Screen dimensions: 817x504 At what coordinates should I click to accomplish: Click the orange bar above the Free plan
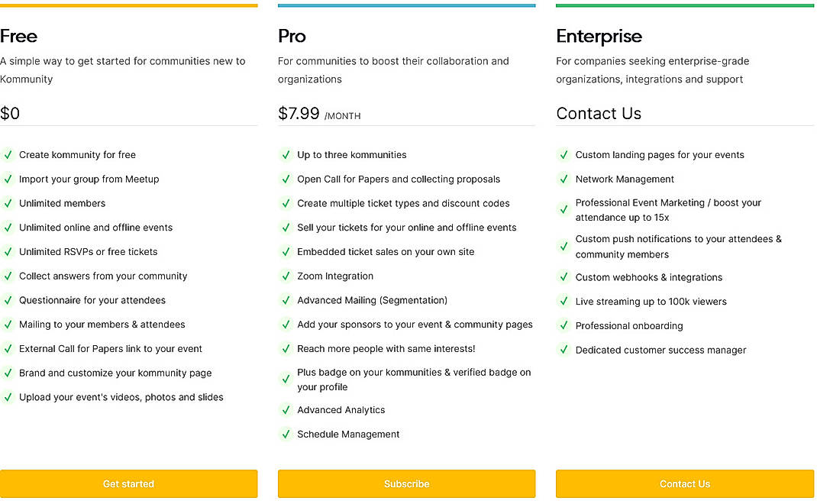pos(128,5)
